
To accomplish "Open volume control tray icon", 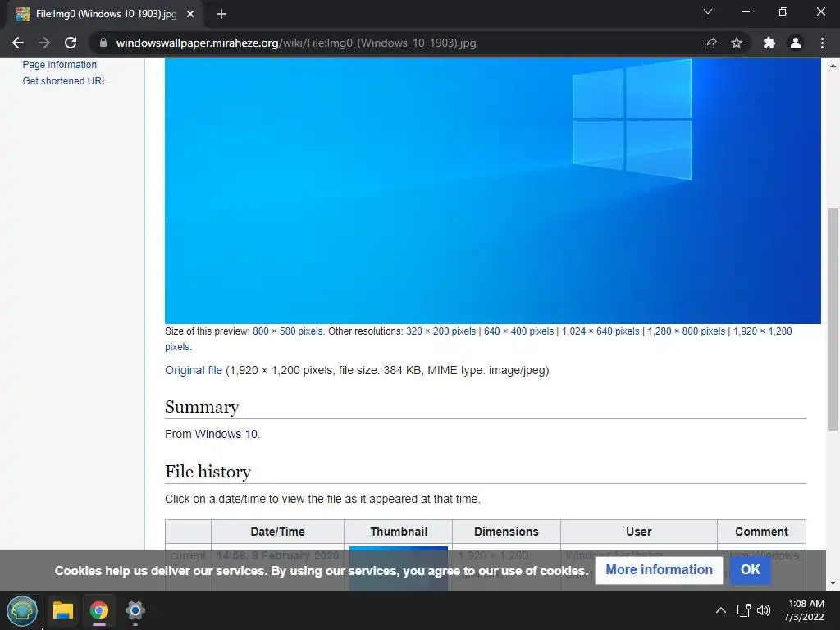I will coord(764,610).
